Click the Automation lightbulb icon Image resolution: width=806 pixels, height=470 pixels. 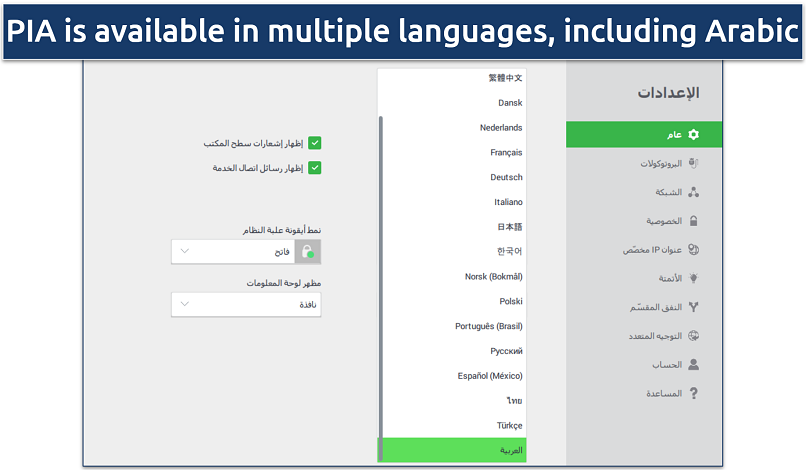(694, 278)
